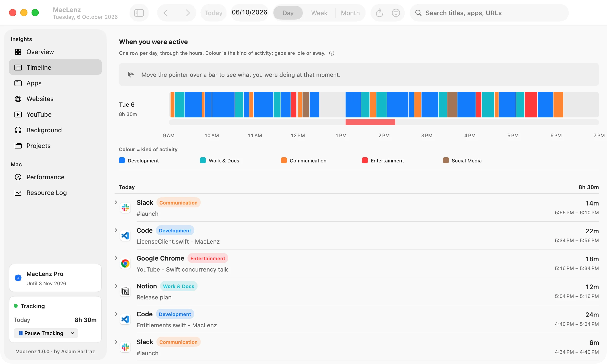The width and height of the screenshot is (607, 364).
Task: Click the MacLenz Pro license card
Action: 55,278
